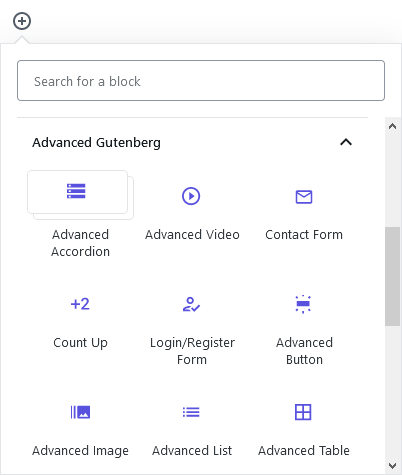Collapse the Advanced Gutenberg section chevron
The image size is (402, 475).
(x=346, y=142)
